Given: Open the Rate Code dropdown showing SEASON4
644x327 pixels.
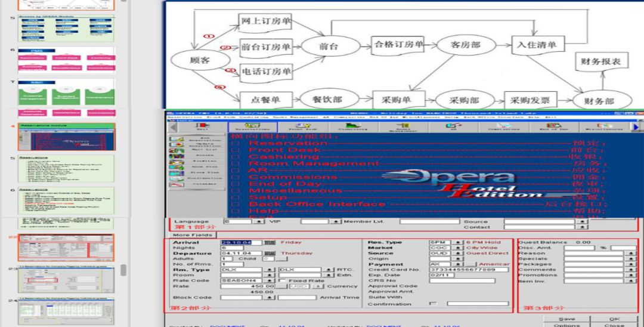Looking at the screenshot, I should pos(270,280).
